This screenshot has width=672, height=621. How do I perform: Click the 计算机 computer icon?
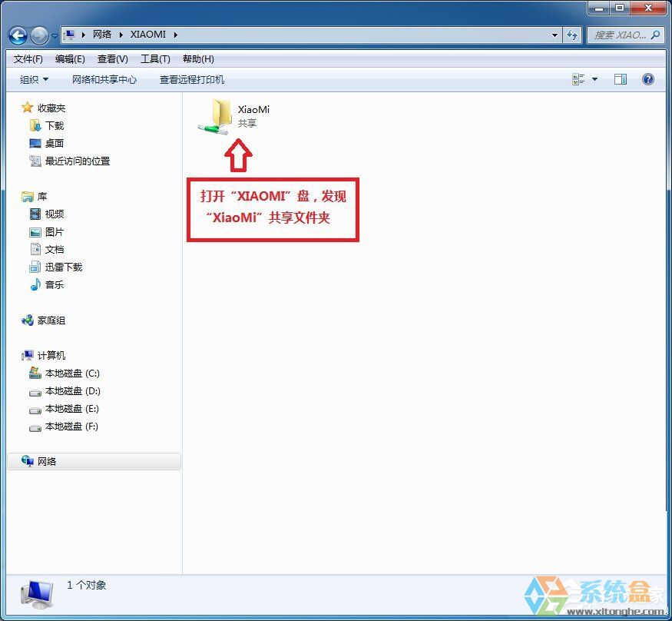click(27, 355)
